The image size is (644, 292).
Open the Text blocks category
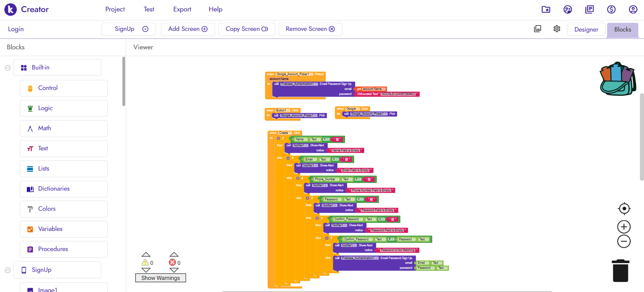pyautogui.click(x=64, y=149)
